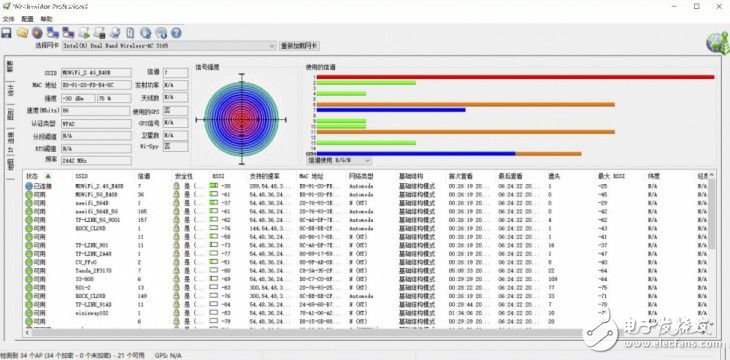This screenshot has width=730, height=360.
Task: Click the SSID field showing MDWiFi_2.4G_E48B
Action: pos(96,73)
